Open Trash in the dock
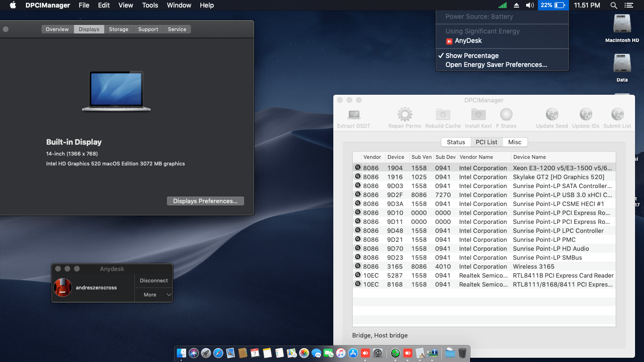The height and width of the screenshot is (362, 644). click(x=462, y=353)
